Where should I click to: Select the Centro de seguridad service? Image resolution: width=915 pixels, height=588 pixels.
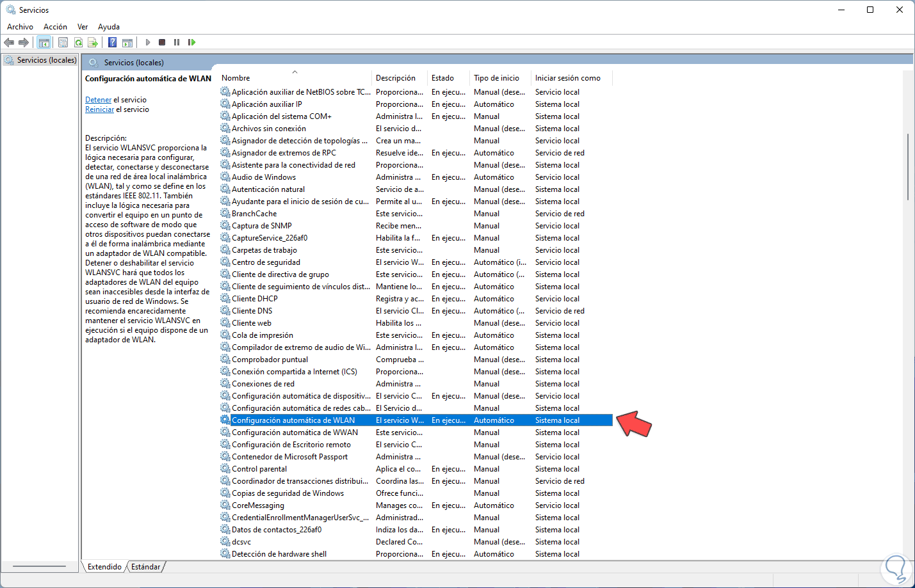(x=416, y=262)
